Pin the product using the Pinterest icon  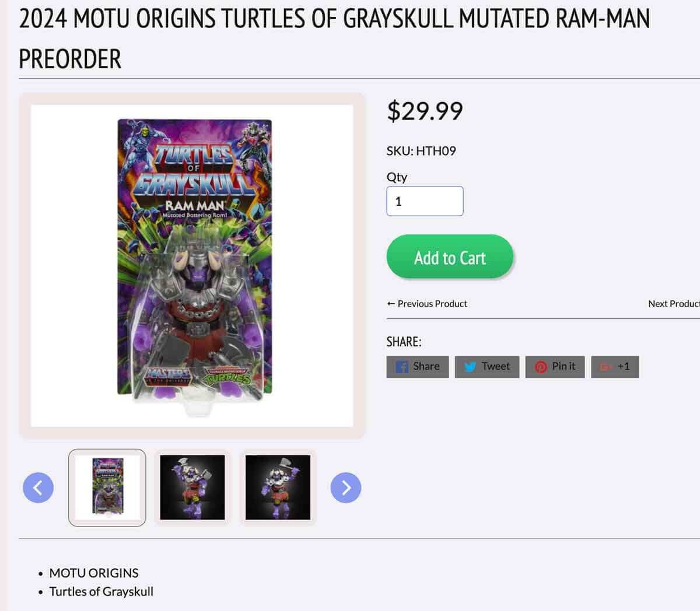click(x=555, y=367)
